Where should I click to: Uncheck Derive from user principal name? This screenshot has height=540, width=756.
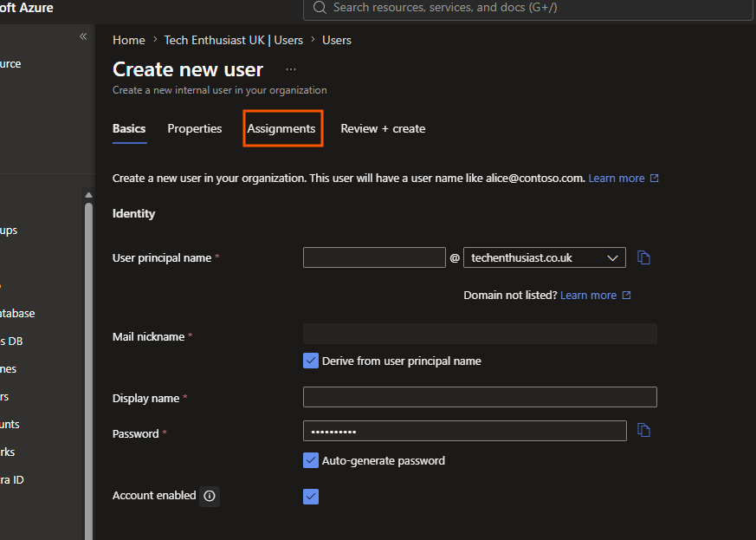[x=311, y=361]
